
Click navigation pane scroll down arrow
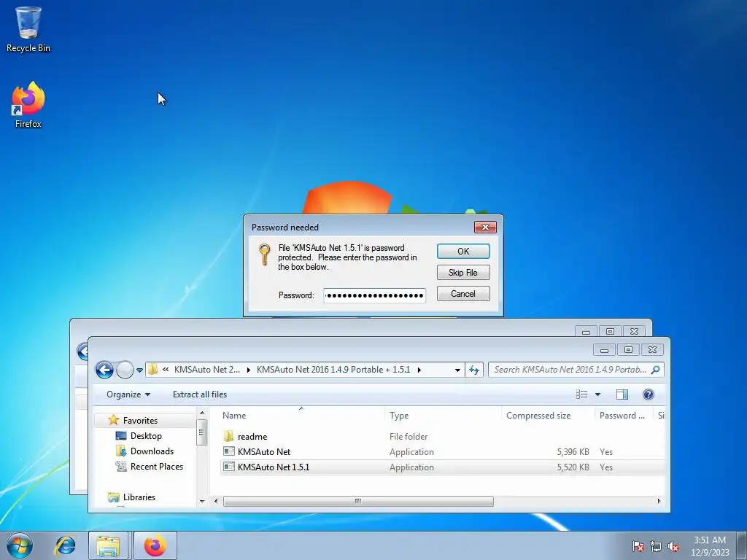point(202,501)
